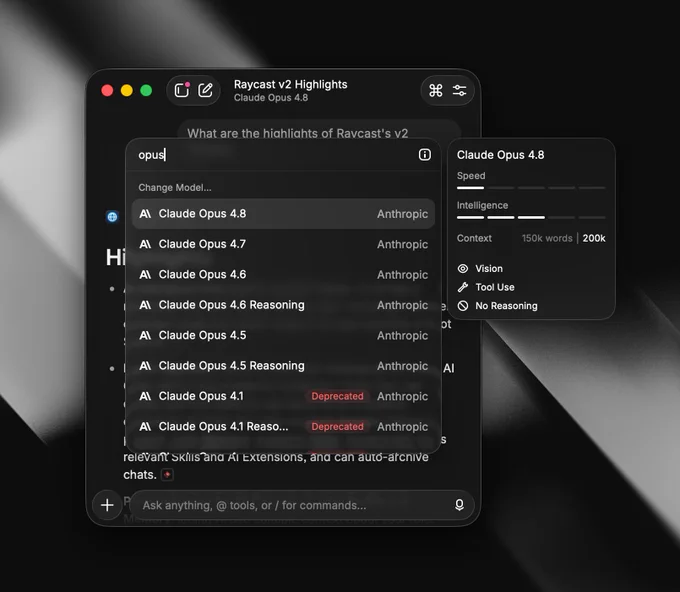Click the 'Tool Use' capability label

coord(495,287)
